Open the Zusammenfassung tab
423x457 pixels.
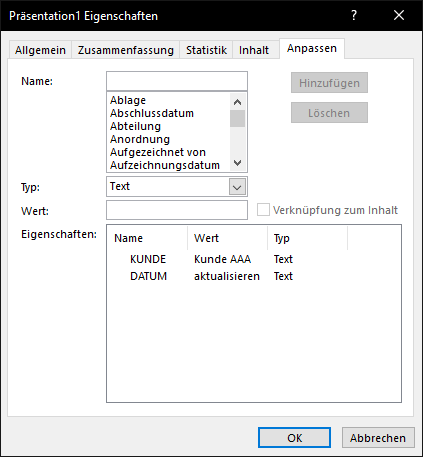point(126,50)
